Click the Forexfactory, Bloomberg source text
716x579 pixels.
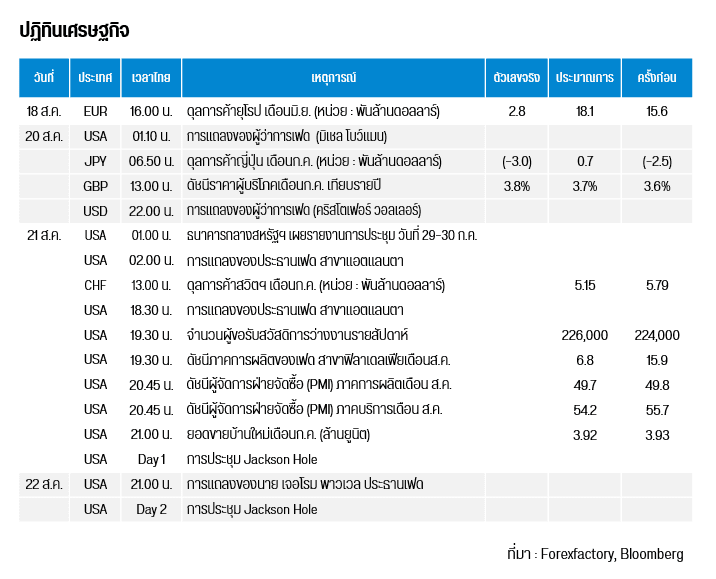(611, 553)
